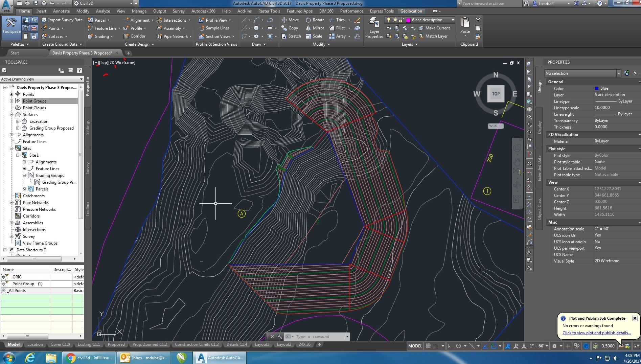Switch to the Annotate ribbon tab
The width and height of the screenshot is (641, 364).
coord(61,11)
